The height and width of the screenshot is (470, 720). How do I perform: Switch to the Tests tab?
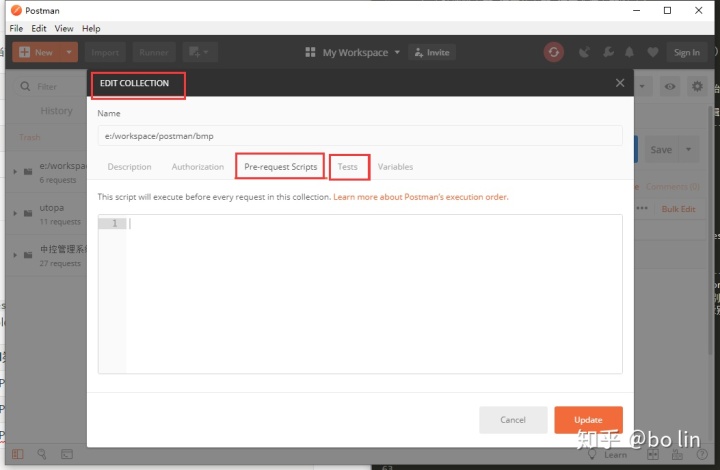(x=348, y=167)
